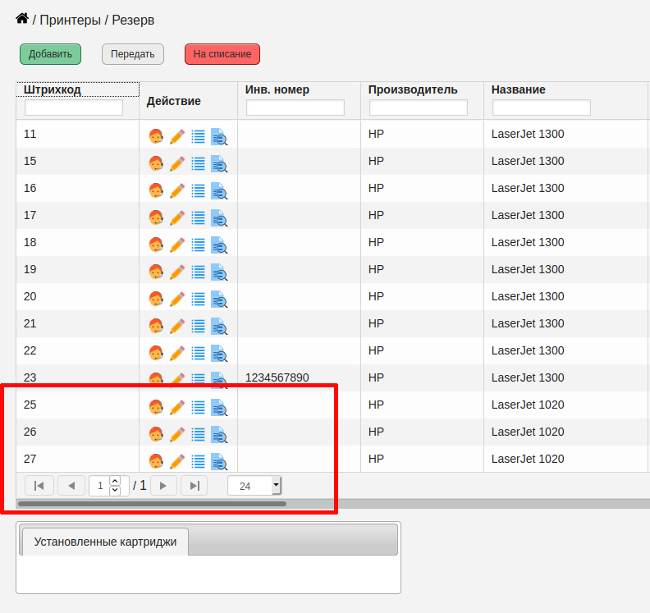The image size is (650, 613).
Task: Go to previous page in the pager
Action: (x=71, y=485)
